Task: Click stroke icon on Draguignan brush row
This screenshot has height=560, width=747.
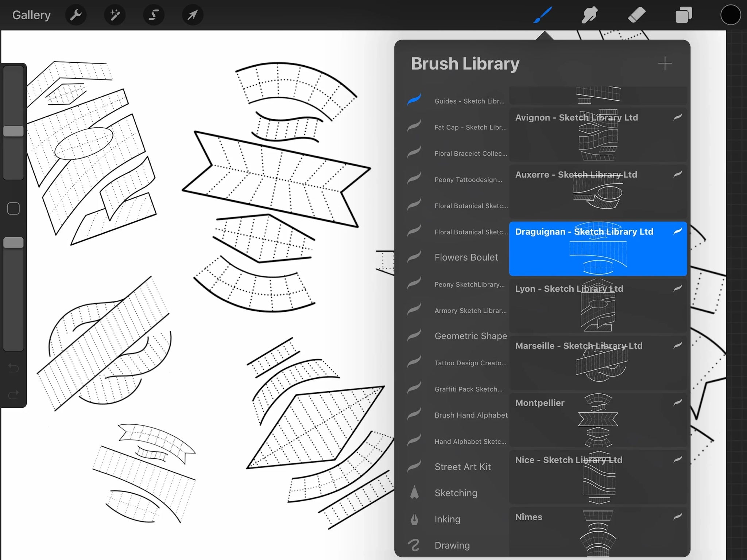Action: click(677, 232)
